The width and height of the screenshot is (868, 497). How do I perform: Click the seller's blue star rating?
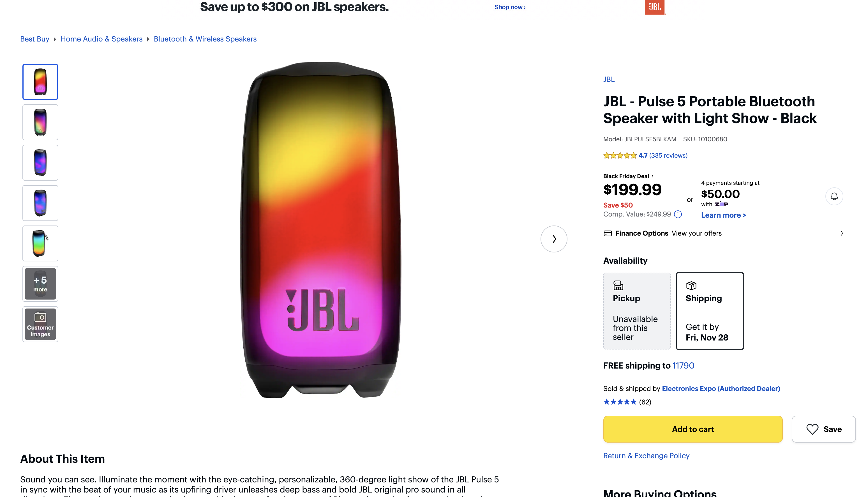pyautogui.click(x=620, y=402)
